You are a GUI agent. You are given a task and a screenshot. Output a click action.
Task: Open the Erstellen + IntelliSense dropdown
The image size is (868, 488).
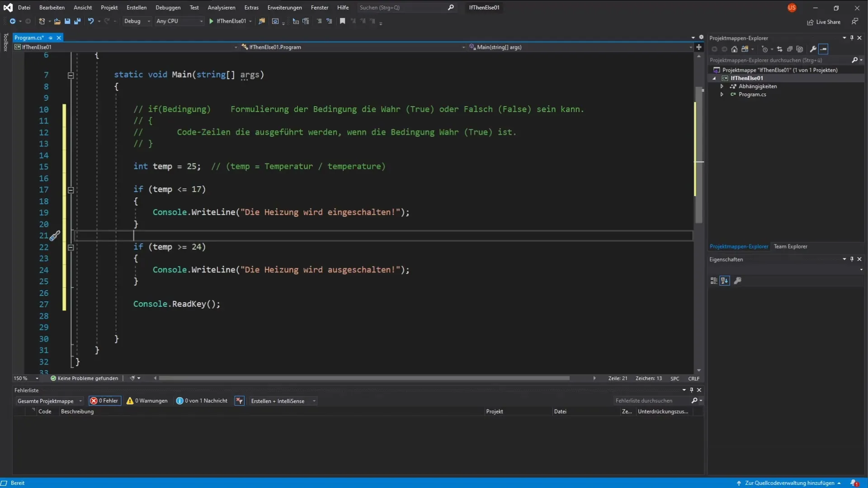point(283,401)
